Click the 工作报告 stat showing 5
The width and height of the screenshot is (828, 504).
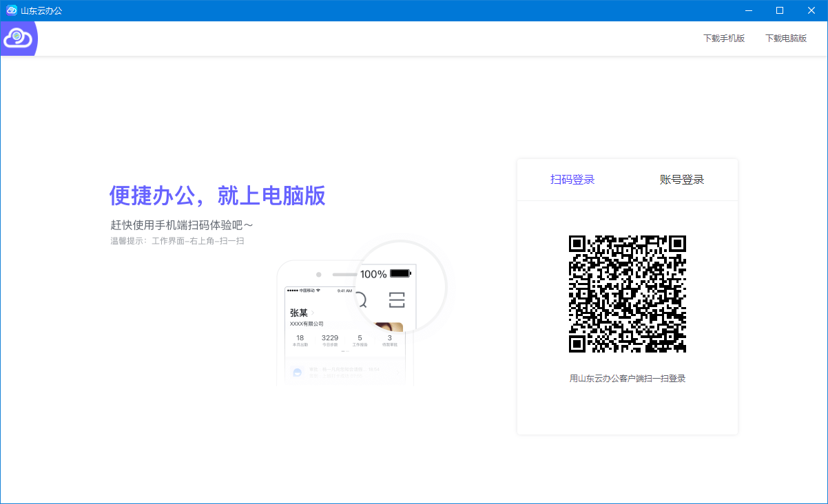[x=359, y=340]
